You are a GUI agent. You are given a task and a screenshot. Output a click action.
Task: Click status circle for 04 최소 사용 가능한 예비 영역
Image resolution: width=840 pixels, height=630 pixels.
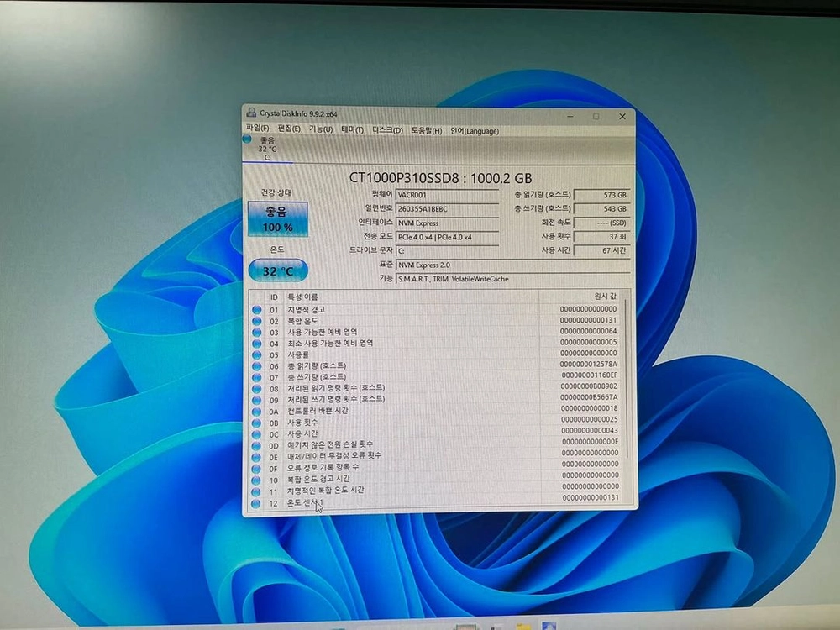(x=256, y=344)
